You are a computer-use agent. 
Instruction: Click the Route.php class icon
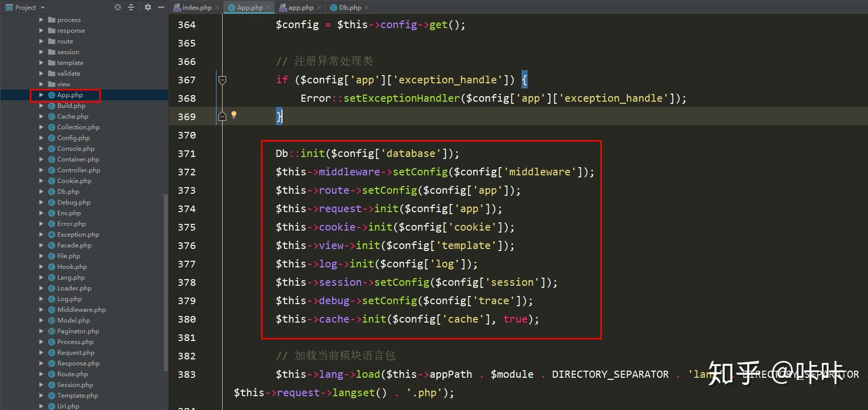point(52,374)
